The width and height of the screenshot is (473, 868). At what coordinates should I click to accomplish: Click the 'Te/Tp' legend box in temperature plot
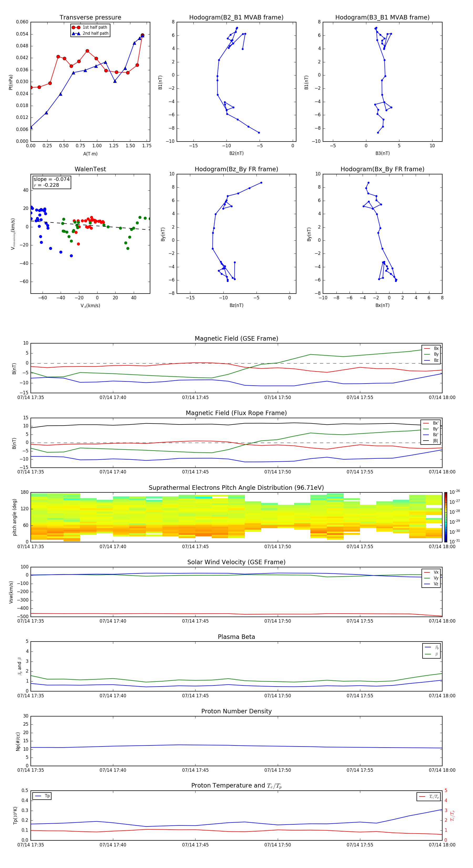(x=429, y=797)
